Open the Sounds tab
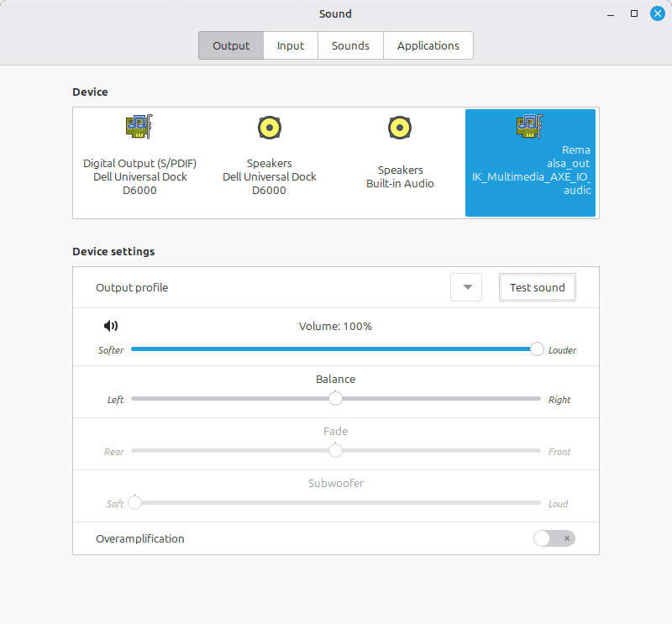The width and height of the screenshot is (672, 624). 350,45
